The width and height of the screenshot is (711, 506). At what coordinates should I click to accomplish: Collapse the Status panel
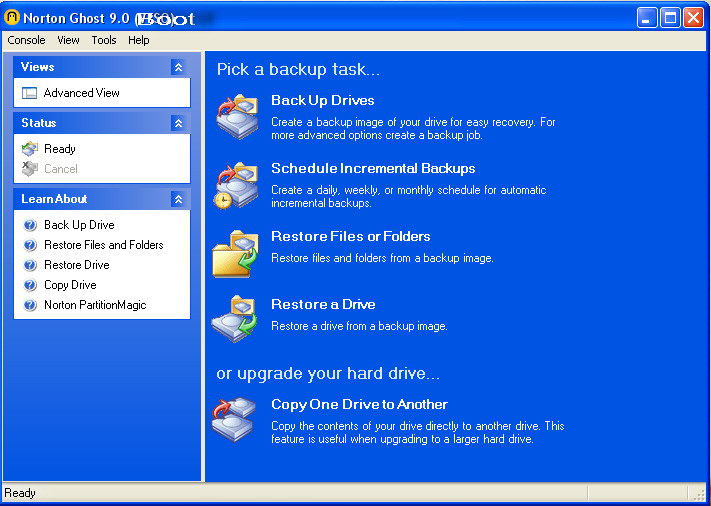[178, 123]
